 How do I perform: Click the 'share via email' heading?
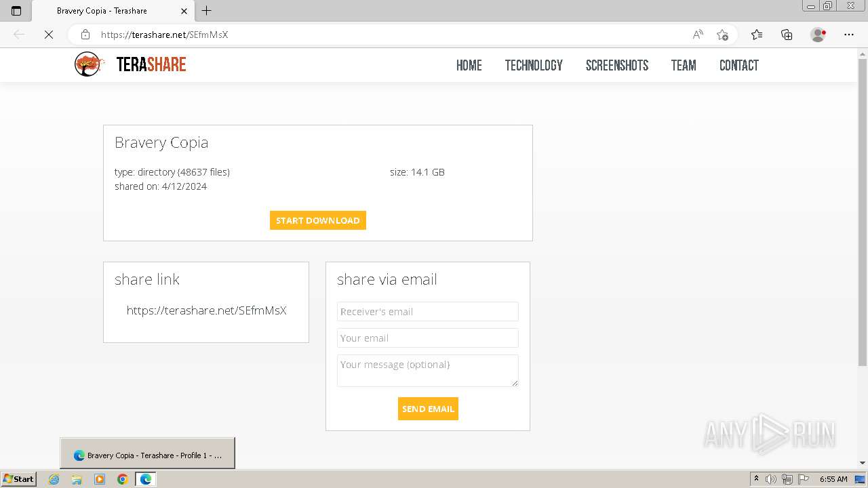point(387,279)
